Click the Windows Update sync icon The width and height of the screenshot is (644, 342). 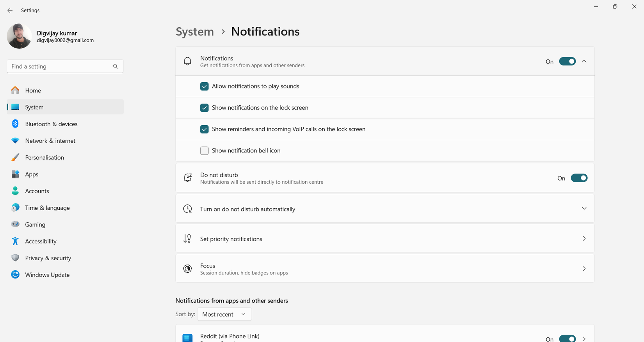15,275
